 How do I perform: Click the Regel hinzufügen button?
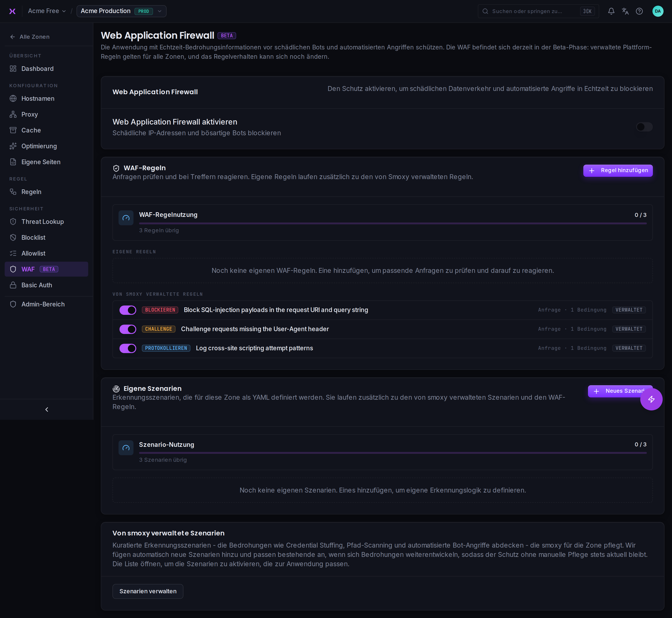[x=618, y=170]
